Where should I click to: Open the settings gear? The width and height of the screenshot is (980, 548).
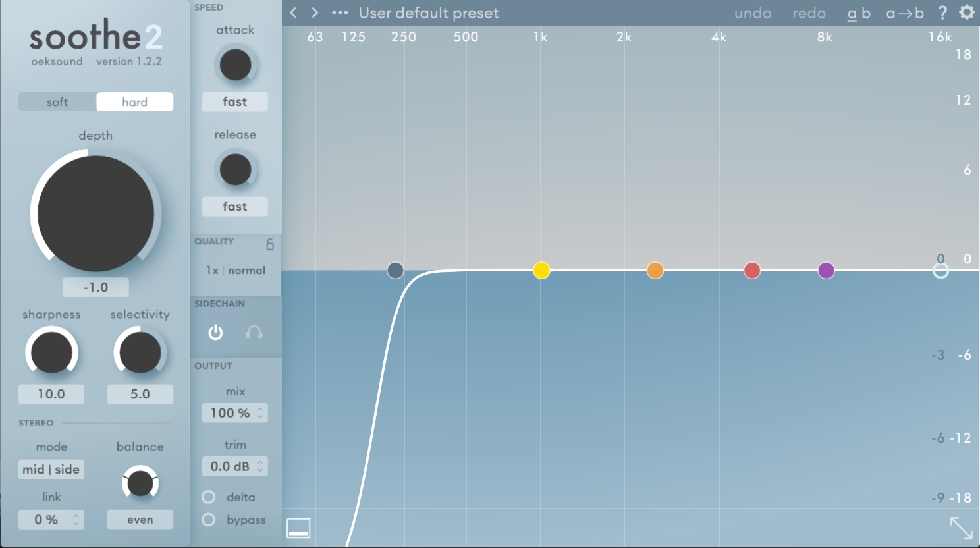[x=966, y=13]
